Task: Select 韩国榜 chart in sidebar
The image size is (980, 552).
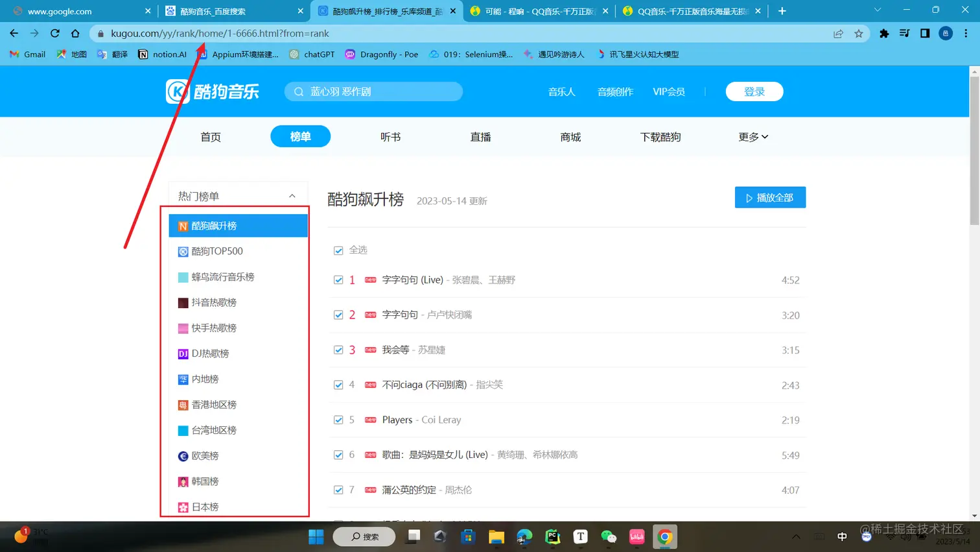Action: pos(238,481)
